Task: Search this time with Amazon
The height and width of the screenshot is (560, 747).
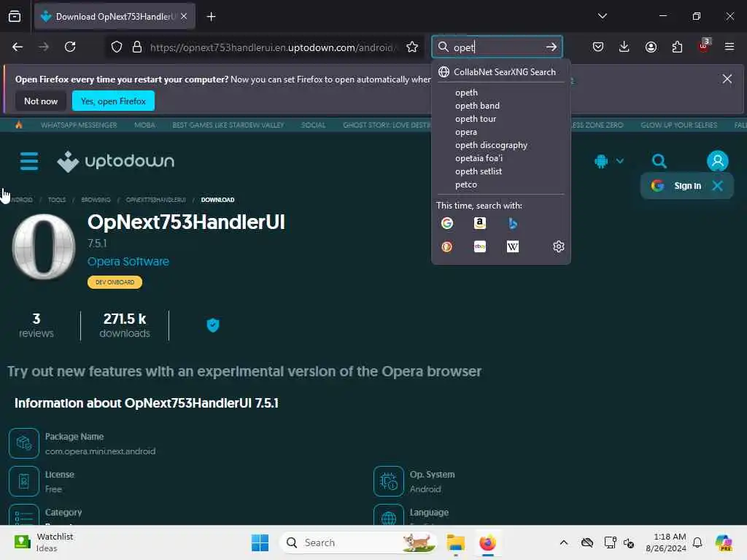Action: (480, 223)
